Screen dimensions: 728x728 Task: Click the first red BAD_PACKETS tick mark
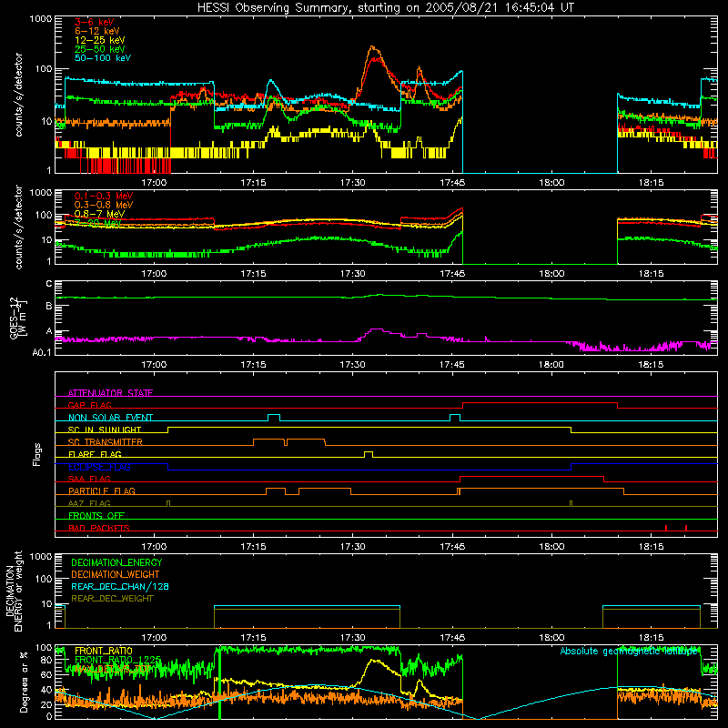click(666, 528)
